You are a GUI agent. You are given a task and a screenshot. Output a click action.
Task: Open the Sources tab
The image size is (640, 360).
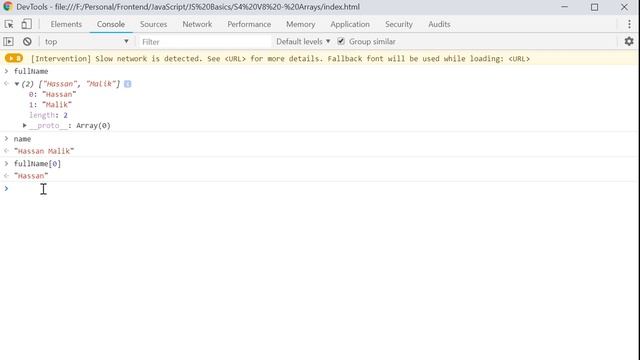pyautogui.click(x=153, y=24)
